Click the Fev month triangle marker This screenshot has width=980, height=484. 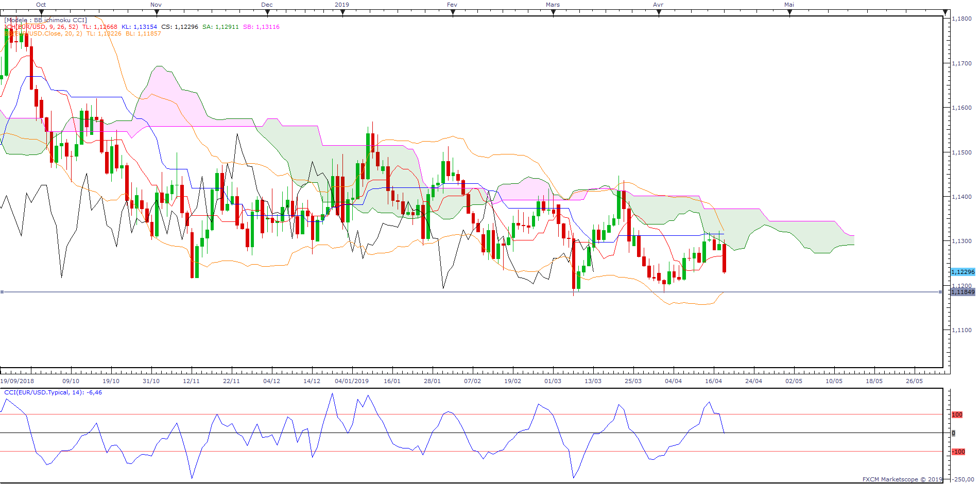[x=453, y=12]
